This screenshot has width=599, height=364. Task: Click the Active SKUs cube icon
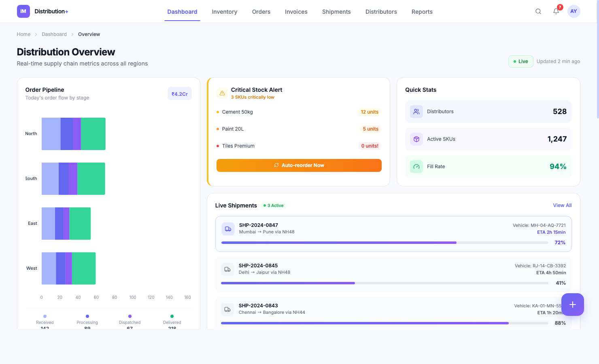416,139
